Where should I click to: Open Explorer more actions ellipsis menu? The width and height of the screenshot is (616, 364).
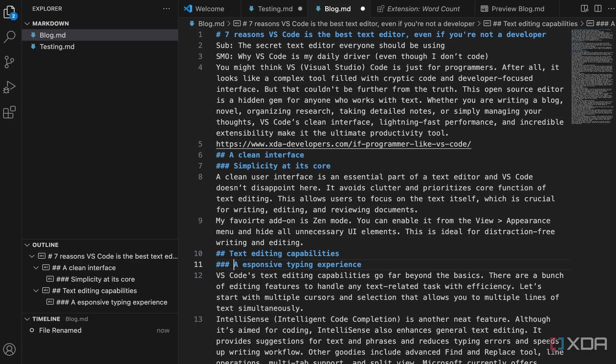click(x=166, y=9)
